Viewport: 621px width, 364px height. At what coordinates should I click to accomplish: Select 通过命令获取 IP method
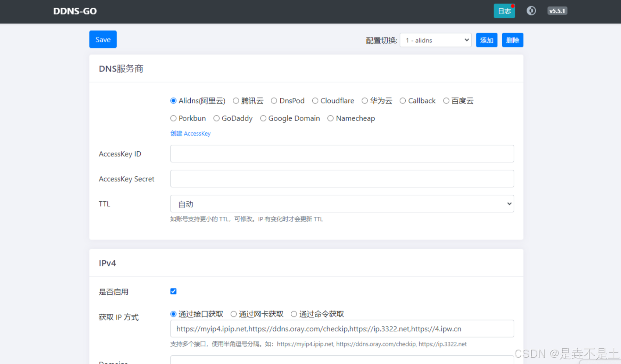[x=294, y=314]
